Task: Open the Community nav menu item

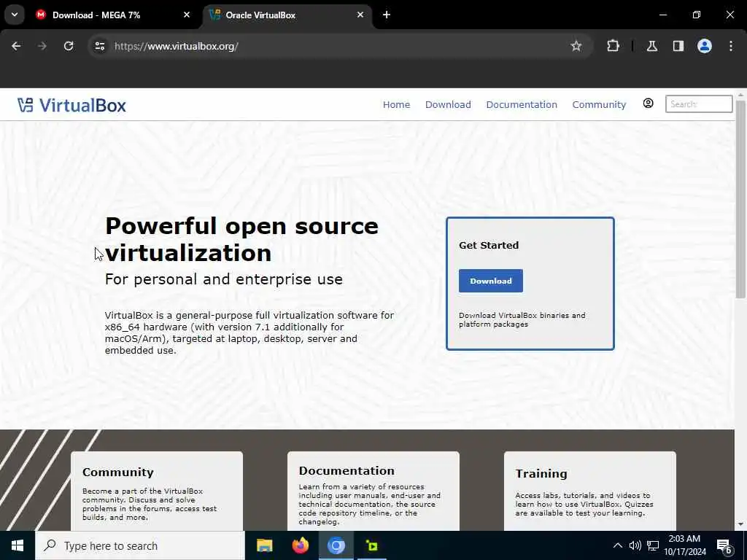Action: [599, 104]
